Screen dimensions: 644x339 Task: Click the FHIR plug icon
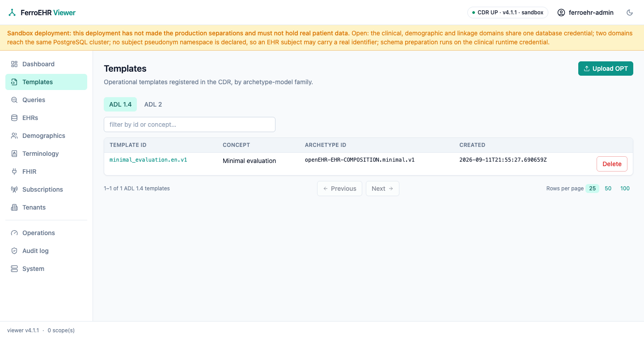tap(14, 172)
